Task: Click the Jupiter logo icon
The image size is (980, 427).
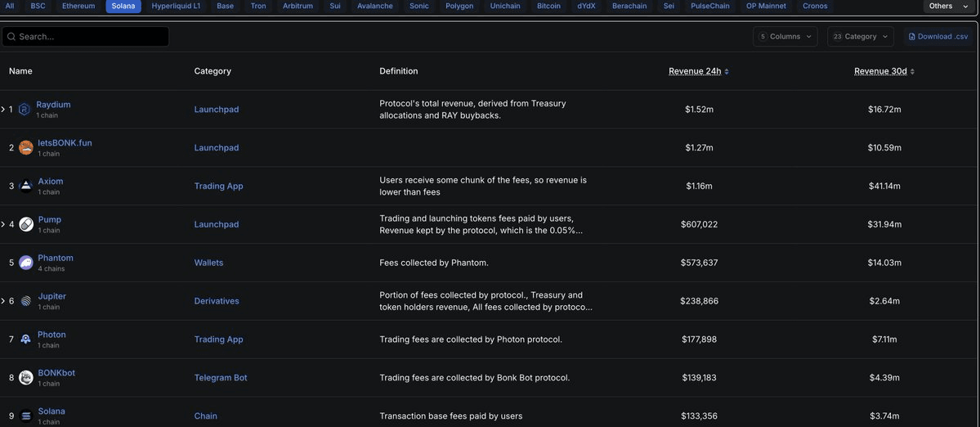Action: 25,301
